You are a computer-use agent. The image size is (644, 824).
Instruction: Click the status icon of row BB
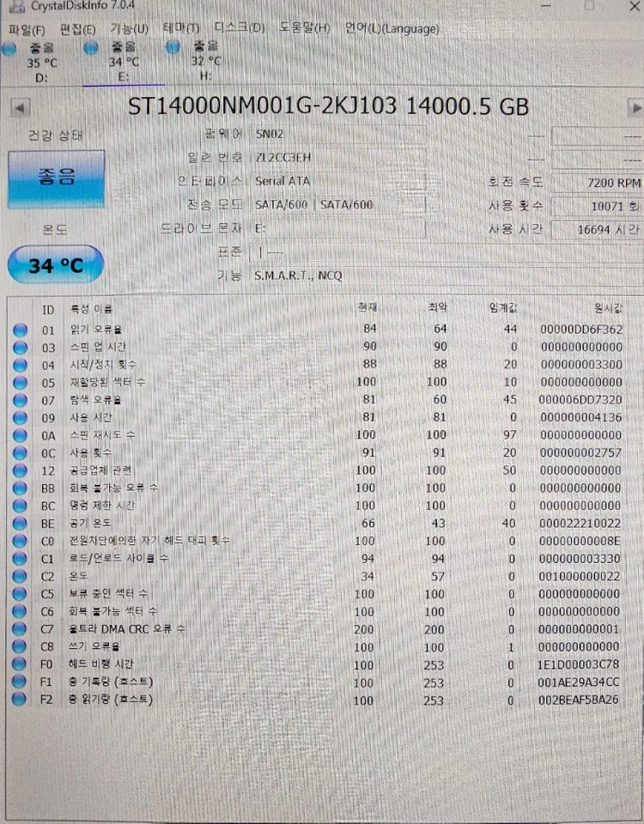20,488
